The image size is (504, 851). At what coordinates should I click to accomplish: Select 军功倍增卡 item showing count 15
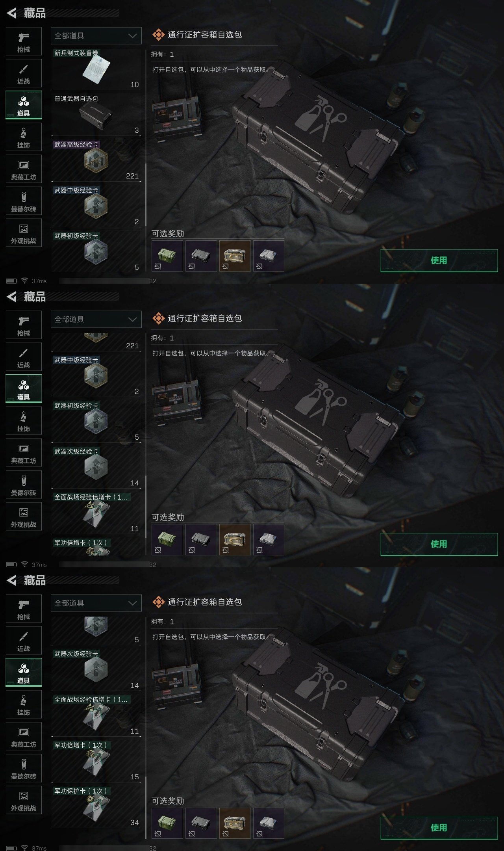click(x=96, y=761)
